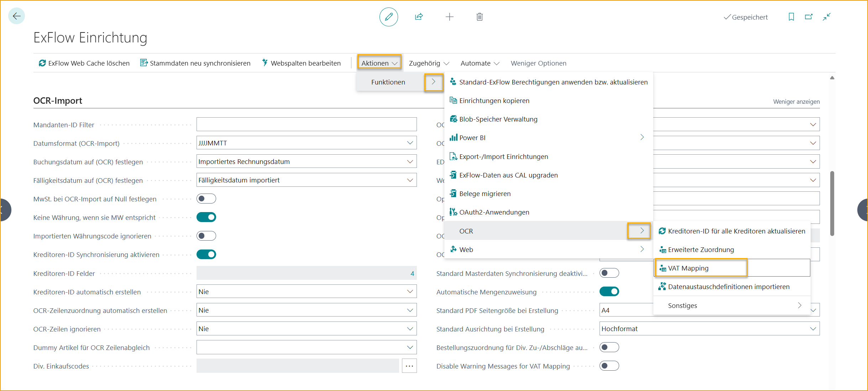Choose ExFlow-Daten aus CAL upgraden
Viewport: 868px width, 391px height.
pos(549,175)
